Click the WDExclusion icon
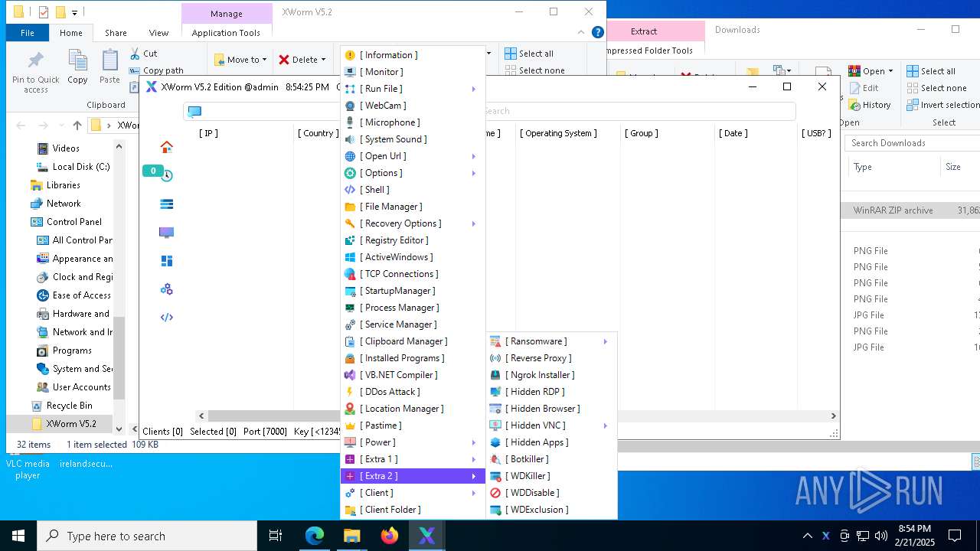The height and width of the screenshot is (551, 980). point(495,510)
